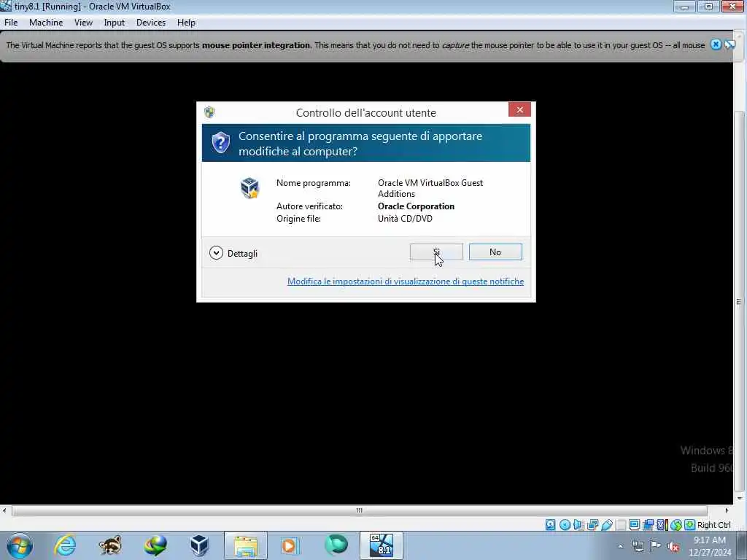Click the network tray icon

(x=638, y=546)
